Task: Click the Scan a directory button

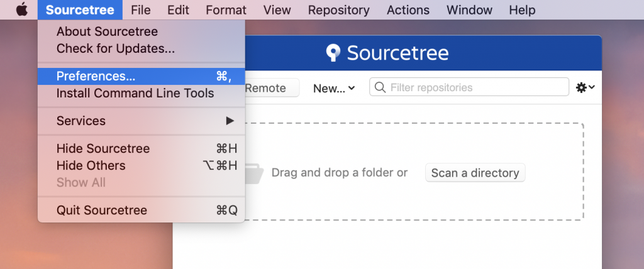Action: click(x=475, y=173)
